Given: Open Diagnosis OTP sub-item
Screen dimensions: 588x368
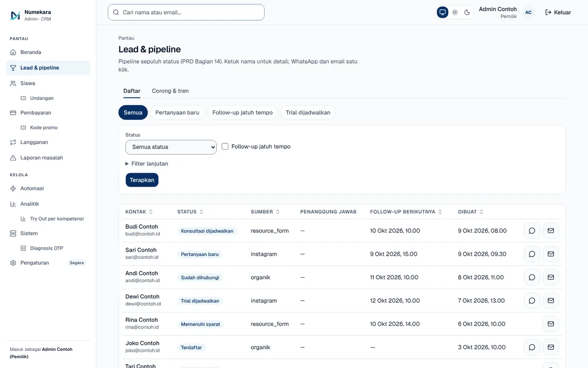Looking at the screenshot, I should (x=53, y=248).
